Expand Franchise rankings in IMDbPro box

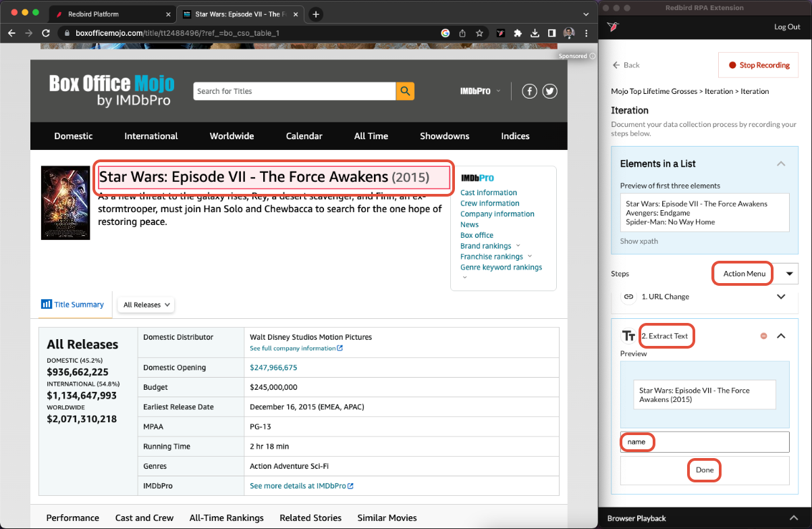coord(529,257)
